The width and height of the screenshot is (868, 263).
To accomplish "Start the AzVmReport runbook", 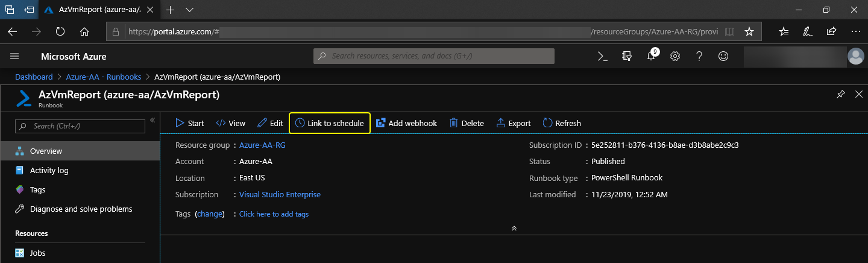I will pos(190,123).
